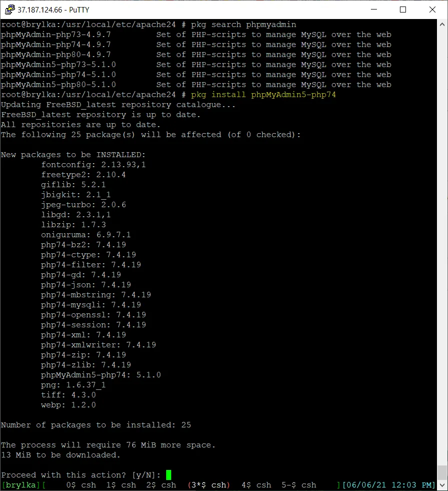Click 'Number of packages to be installed: 25' line

point(96,425)
